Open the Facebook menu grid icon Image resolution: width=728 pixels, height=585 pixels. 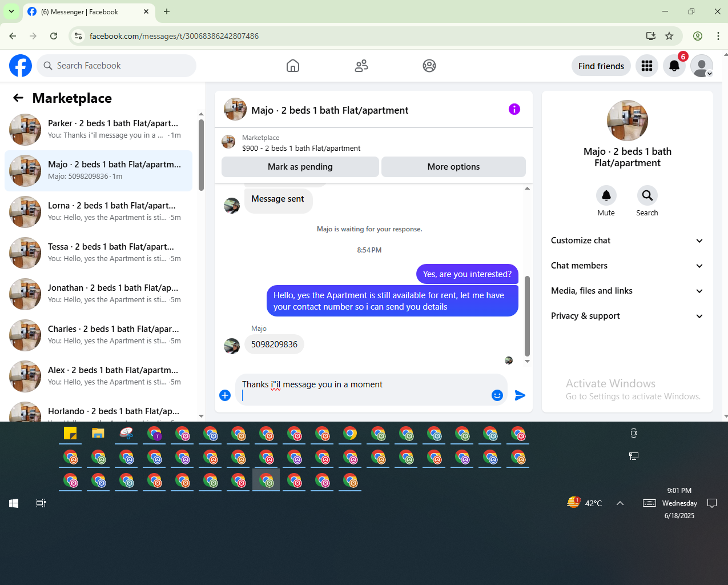(647, 66)
